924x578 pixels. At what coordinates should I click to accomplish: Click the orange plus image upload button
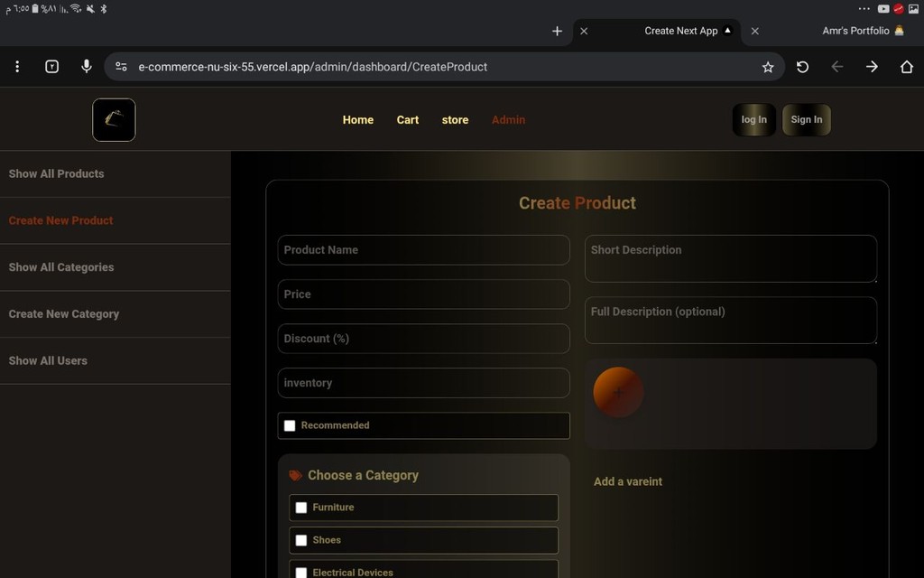tap(618, 392)
